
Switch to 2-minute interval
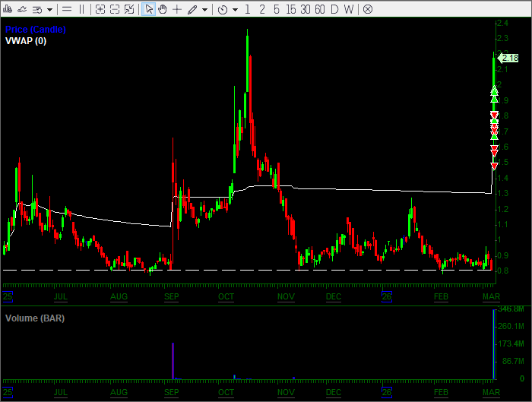(x=262, y=9)
